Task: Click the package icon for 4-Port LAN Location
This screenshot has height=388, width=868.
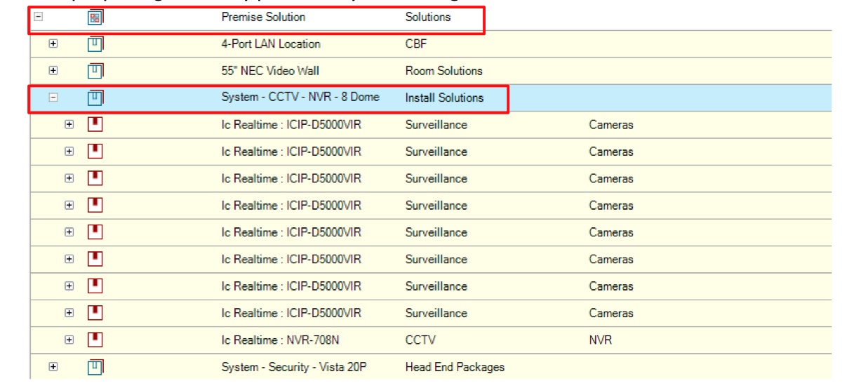Action: pos(95,44)
